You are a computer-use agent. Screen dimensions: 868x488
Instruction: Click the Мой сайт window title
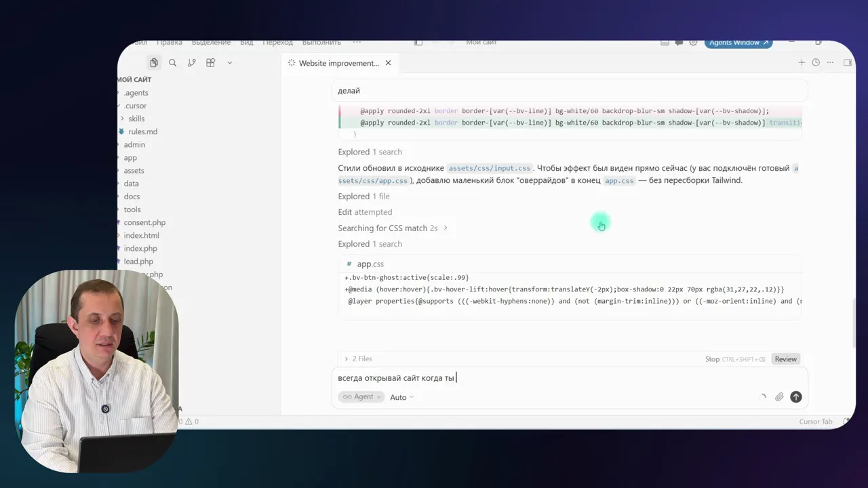[481, 43]
